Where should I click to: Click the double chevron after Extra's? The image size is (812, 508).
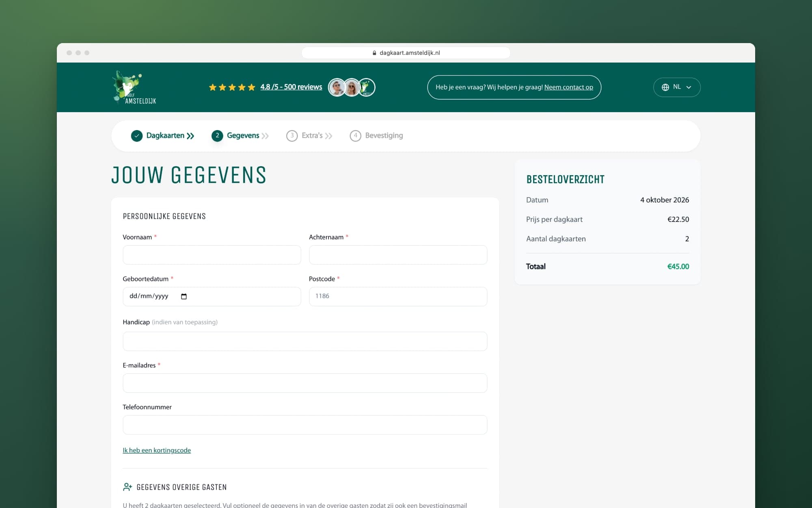coord(328,136)
